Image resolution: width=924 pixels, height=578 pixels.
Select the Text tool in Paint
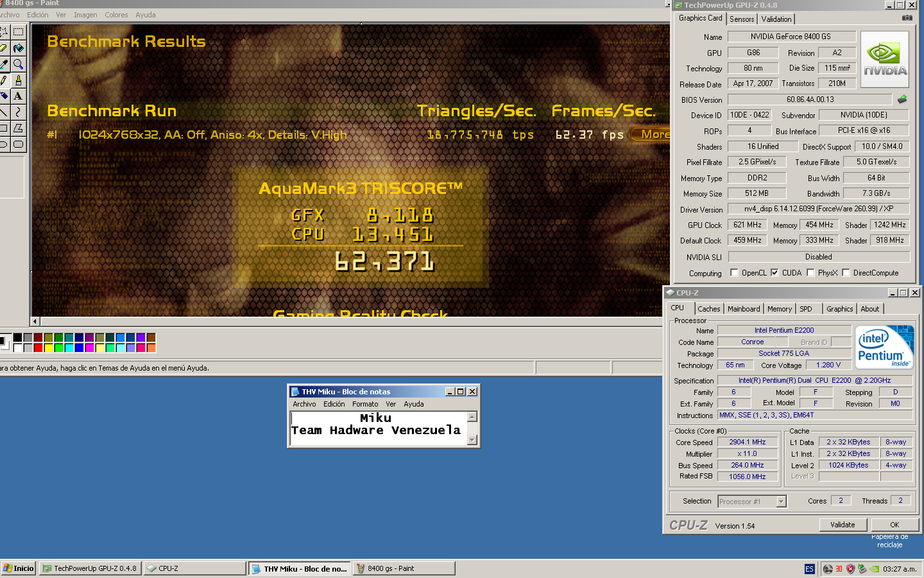[18, 96]
